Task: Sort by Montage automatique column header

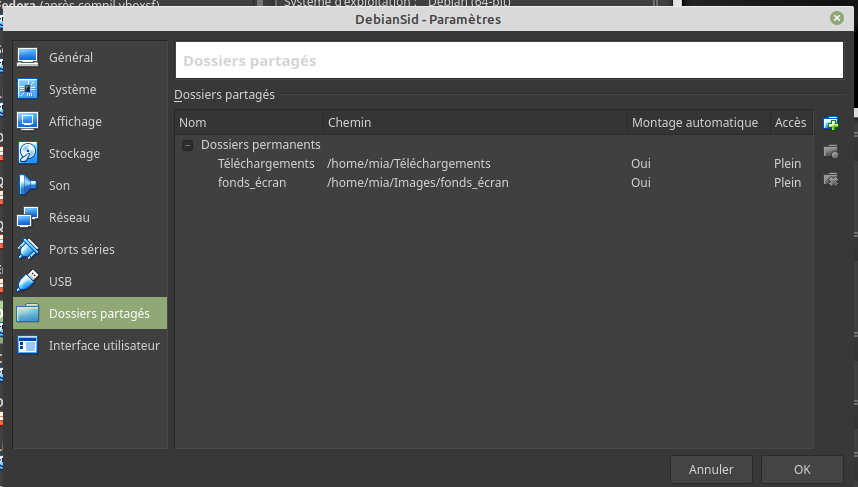Action: (x=699, y=123)
